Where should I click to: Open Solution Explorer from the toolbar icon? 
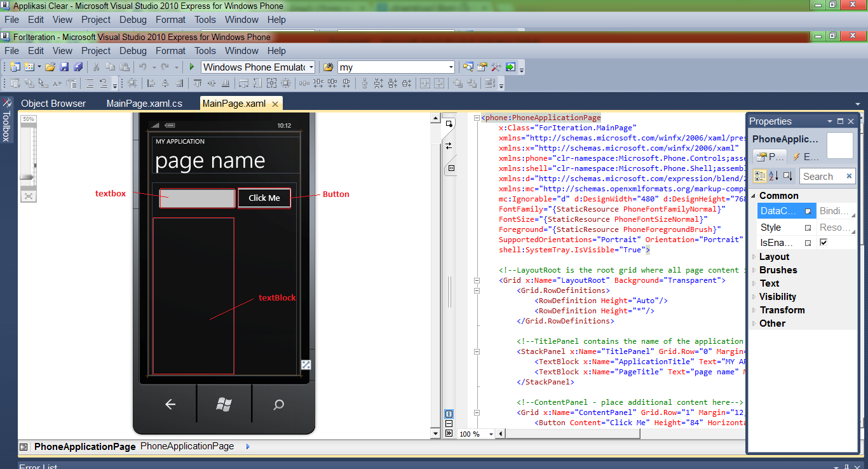point(468,67)
